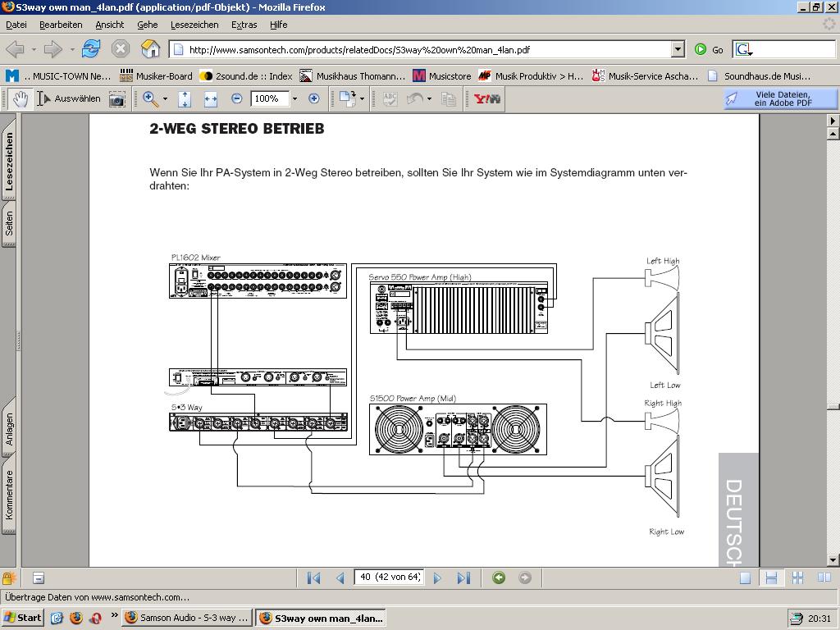The image size is (840, 630).
Task: Open Musik Produktiv bookmark
Action: coord(531,76)
